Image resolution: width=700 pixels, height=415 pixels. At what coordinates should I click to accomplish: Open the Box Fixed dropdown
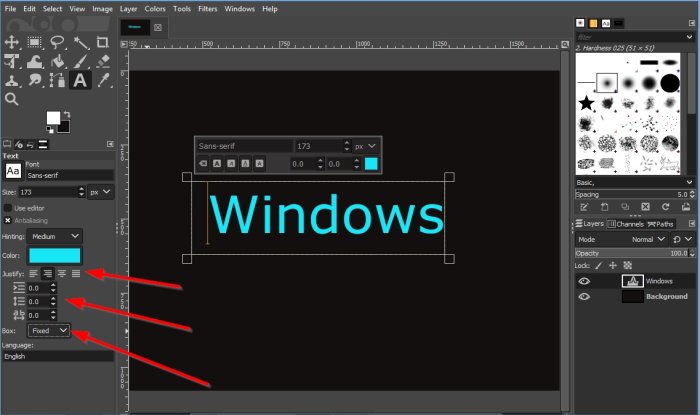(49, 331)
